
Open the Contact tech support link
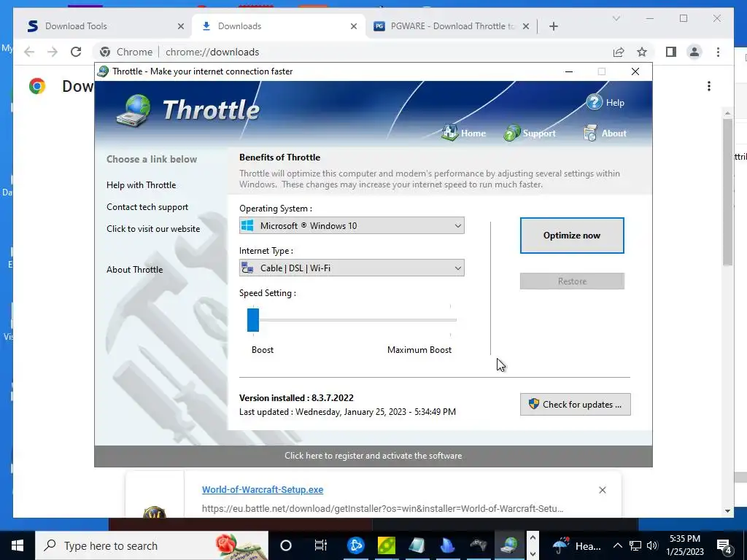147,206
